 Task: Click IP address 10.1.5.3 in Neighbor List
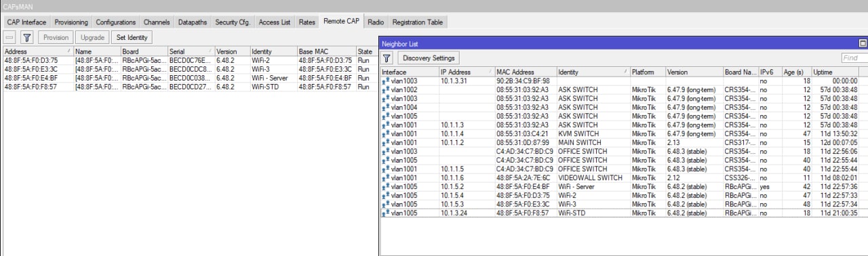coord(452,205)
